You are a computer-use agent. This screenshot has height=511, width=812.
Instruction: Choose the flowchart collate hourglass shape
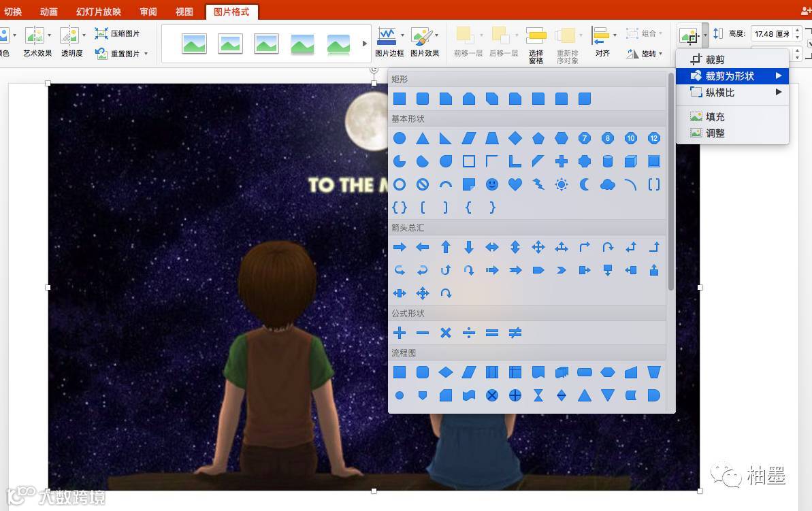coord(538,395)
